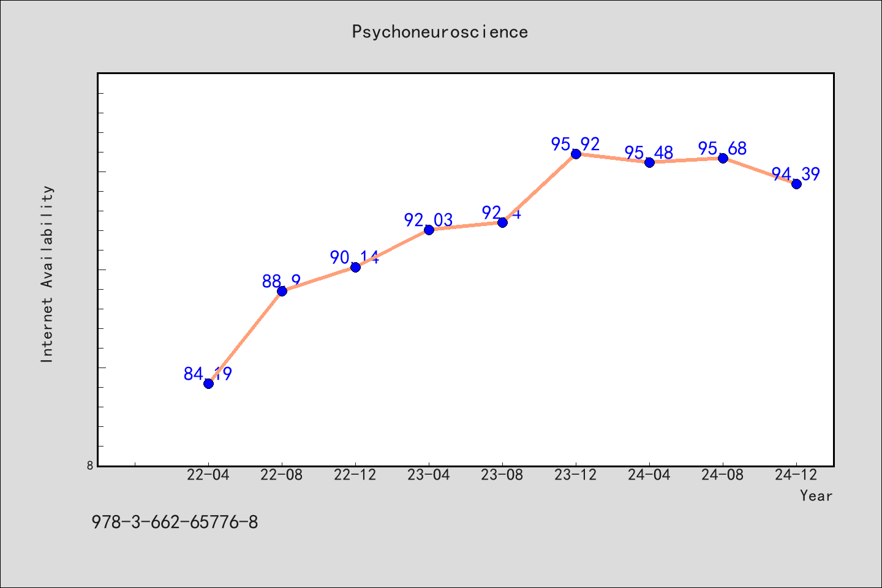Select the Year axis label

816,496
